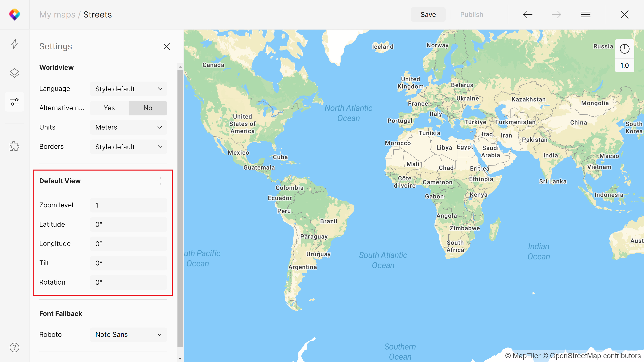Toggle Alternative names to Yes
644x362 pixels.
coord(109,108)
